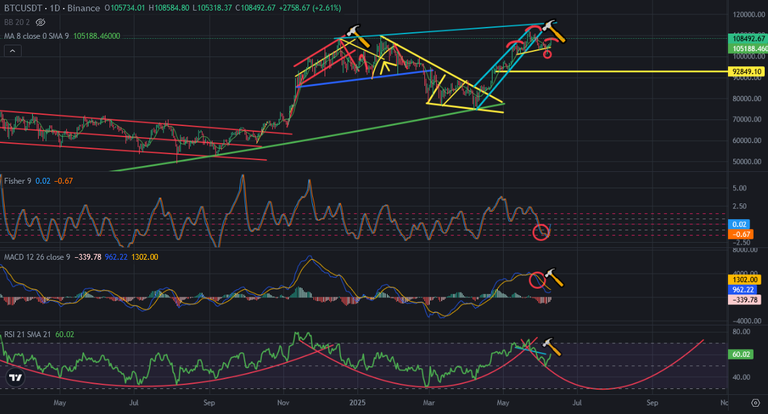768x414 pixels.
Task: Click the Mar label on the time axis
Action: click(429, 403)
